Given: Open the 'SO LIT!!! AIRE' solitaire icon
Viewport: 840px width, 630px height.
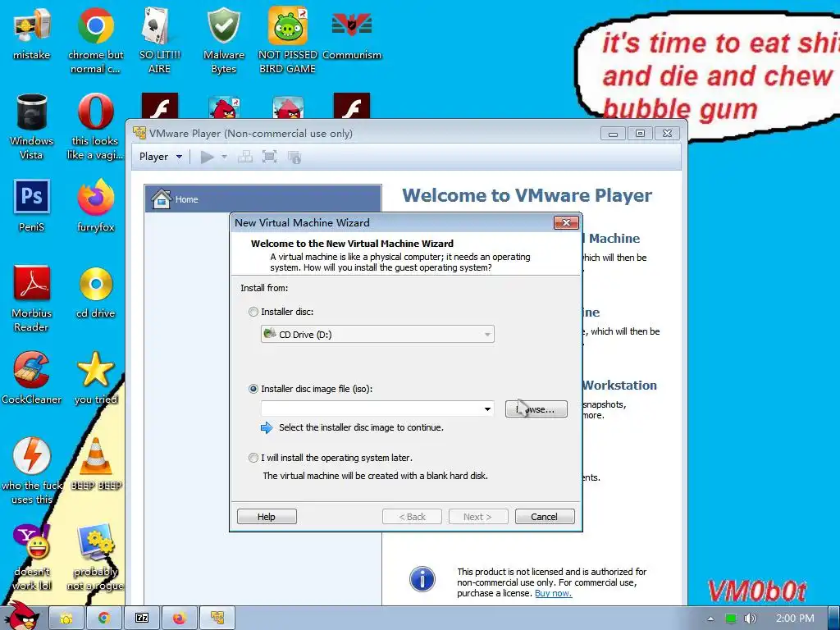Looking at the screenshot, I should pos(160,40).
